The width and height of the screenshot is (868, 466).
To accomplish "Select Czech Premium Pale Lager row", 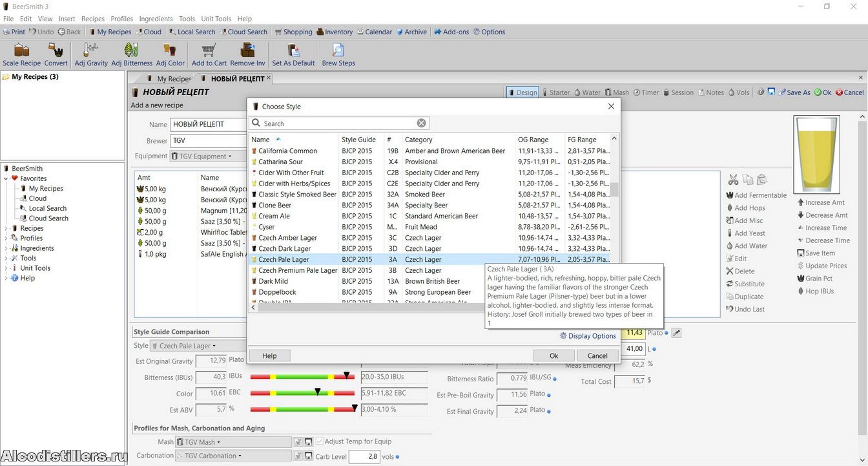I will 298,270.
